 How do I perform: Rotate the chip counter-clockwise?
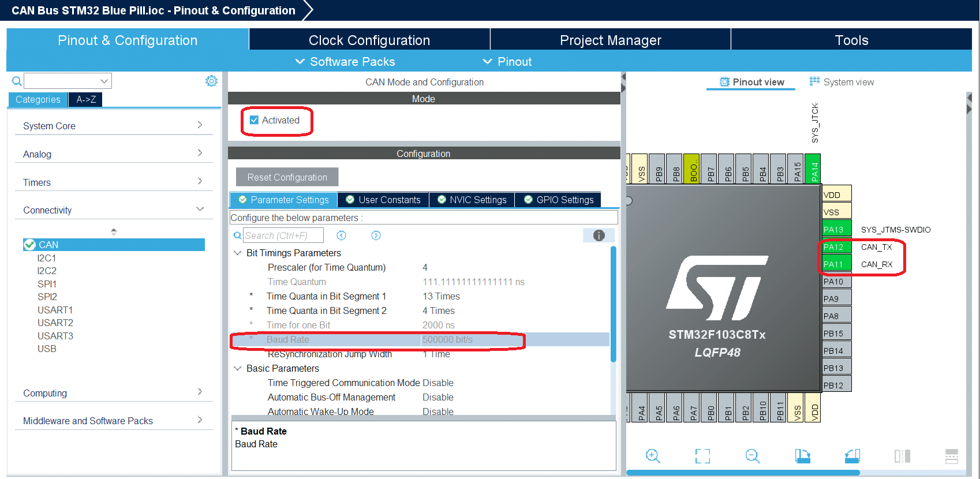click(x=852, y=456)
